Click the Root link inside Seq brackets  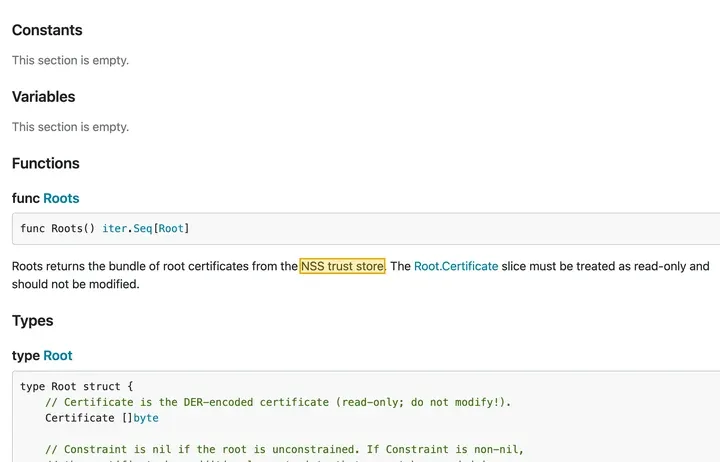click(171, 228)
